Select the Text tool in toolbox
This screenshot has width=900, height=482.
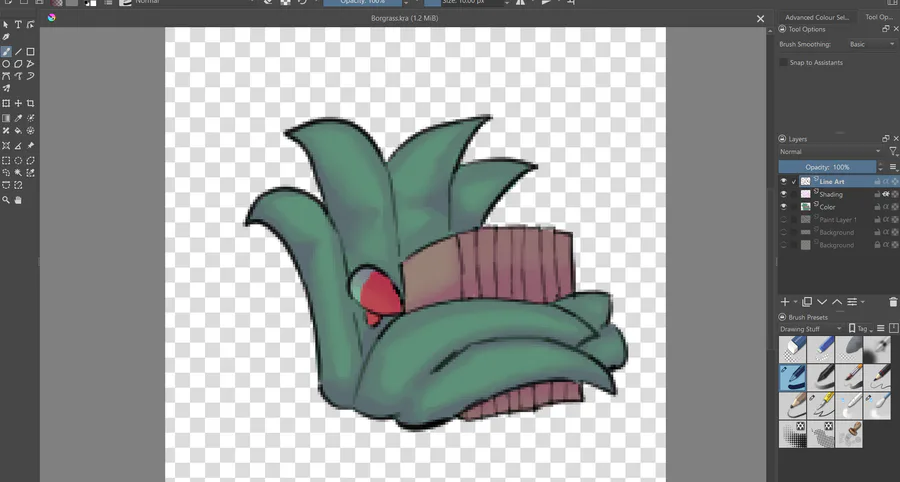[x=18, y=25]
